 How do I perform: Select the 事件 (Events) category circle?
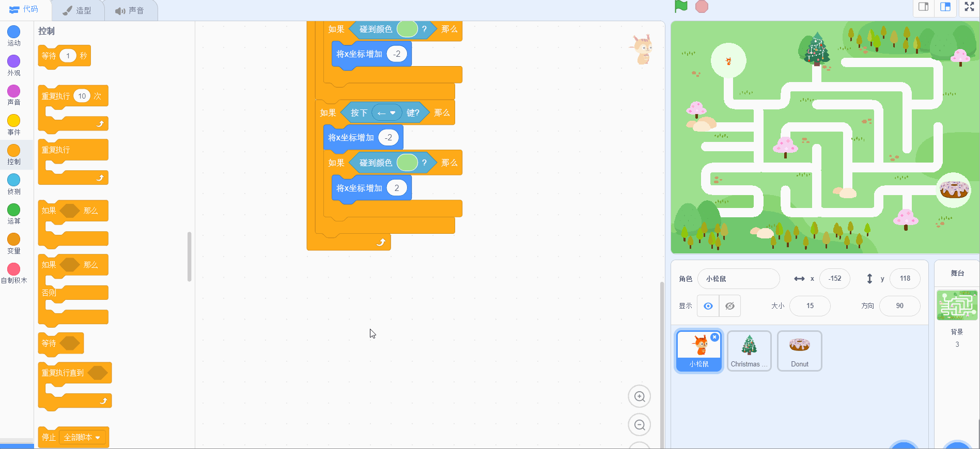14,121
